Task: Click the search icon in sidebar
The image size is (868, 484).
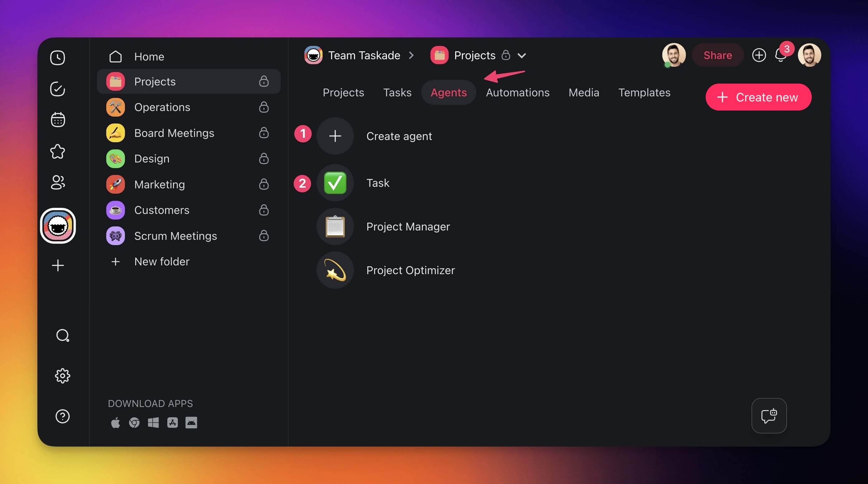Action: tap(62, 335)
